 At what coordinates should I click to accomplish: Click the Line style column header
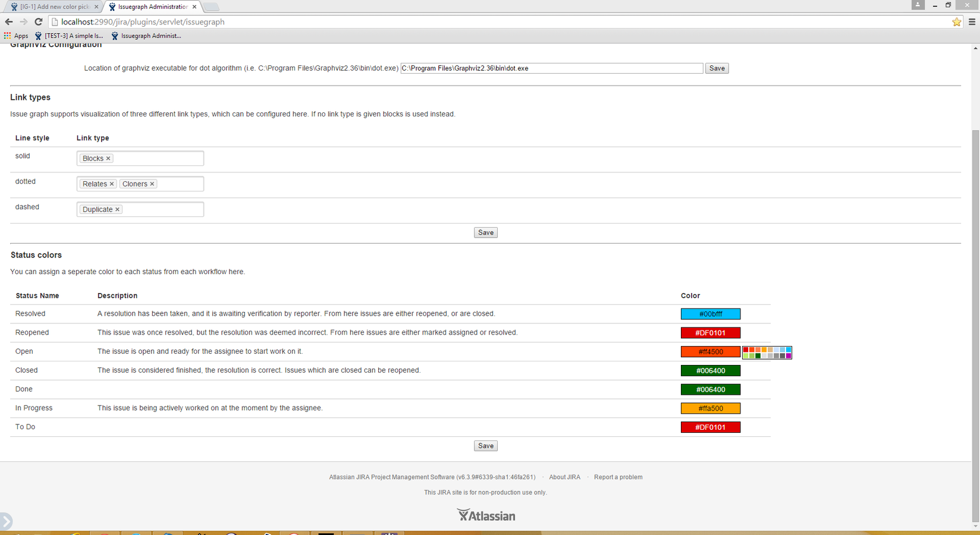tap(32, 138)
